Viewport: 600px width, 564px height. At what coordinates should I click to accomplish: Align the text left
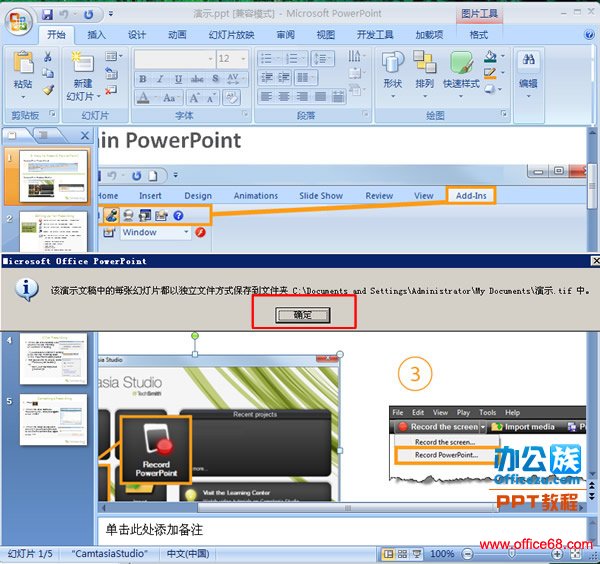pyautogui.click(x=266, y=97)
